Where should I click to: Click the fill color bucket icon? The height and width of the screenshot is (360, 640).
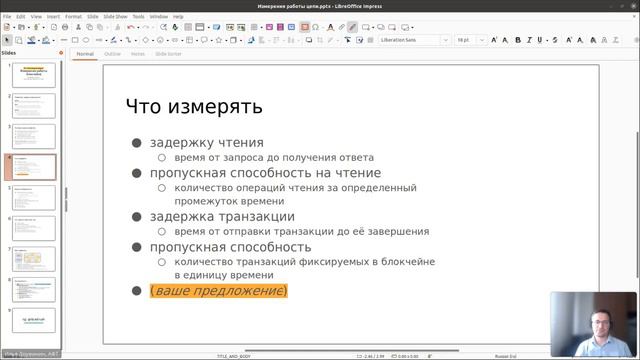click(x=46, y=40)
